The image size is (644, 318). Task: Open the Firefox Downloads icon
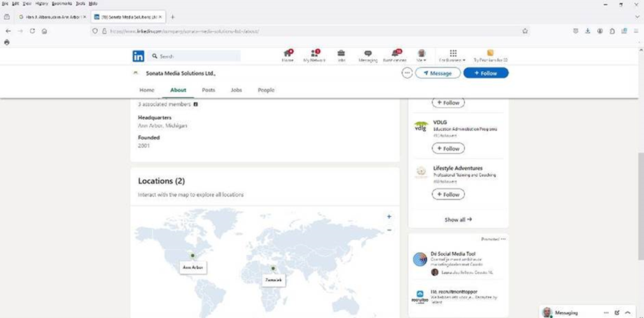588,31
